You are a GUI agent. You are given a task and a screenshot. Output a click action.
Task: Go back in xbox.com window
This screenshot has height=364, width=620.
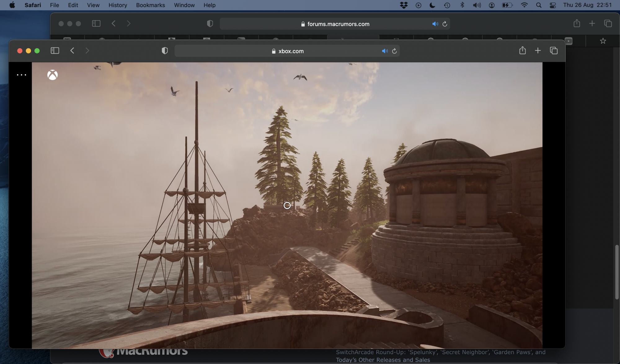(72, 50)
